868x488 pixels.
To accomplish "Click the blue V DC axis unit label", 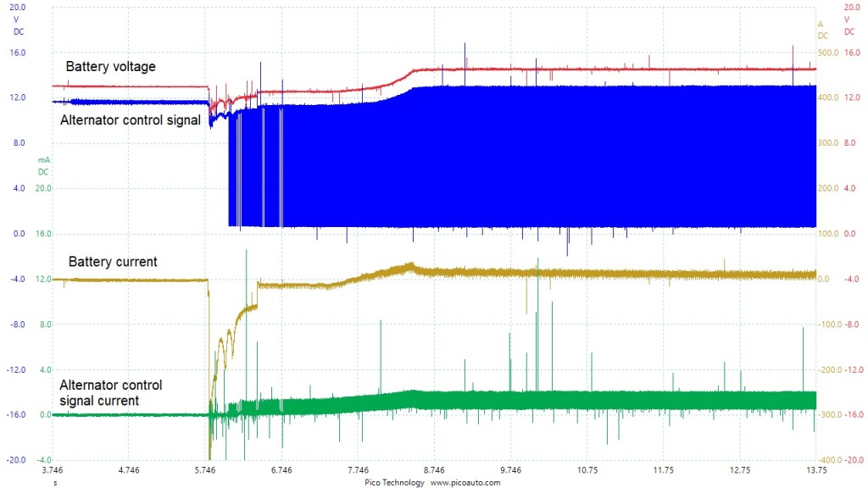I will 18,25.
